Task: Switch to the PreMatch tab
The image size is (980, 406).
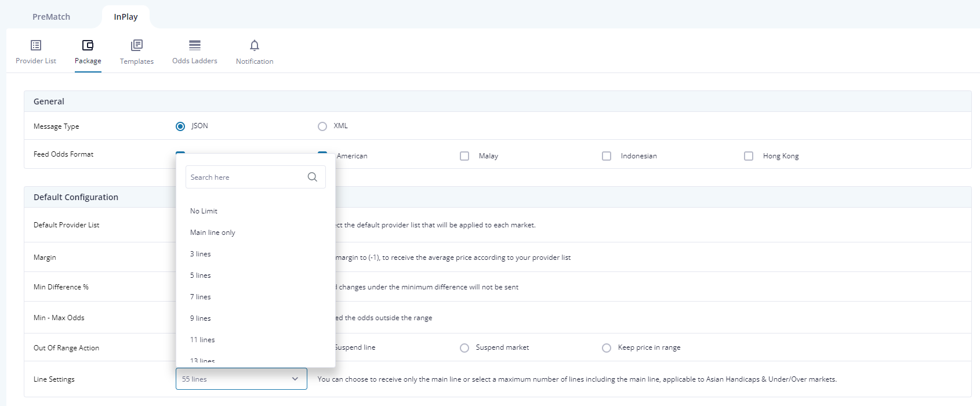Action: click(51, 17)
